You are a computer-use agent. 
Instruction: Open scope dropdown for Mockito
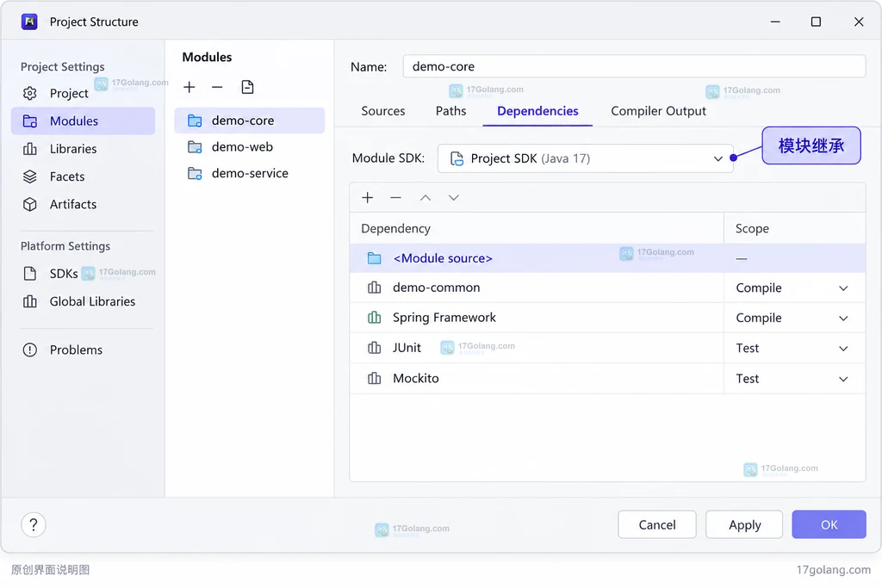pos(843,379)
